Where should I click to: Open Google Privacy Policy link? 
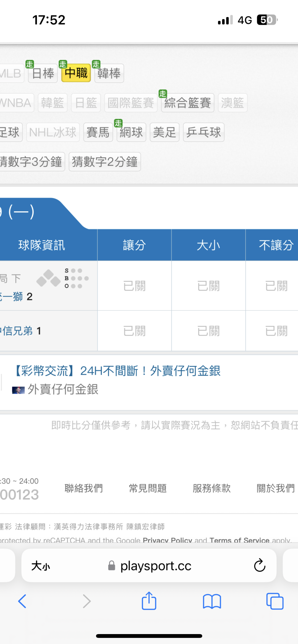coord(167,540)
